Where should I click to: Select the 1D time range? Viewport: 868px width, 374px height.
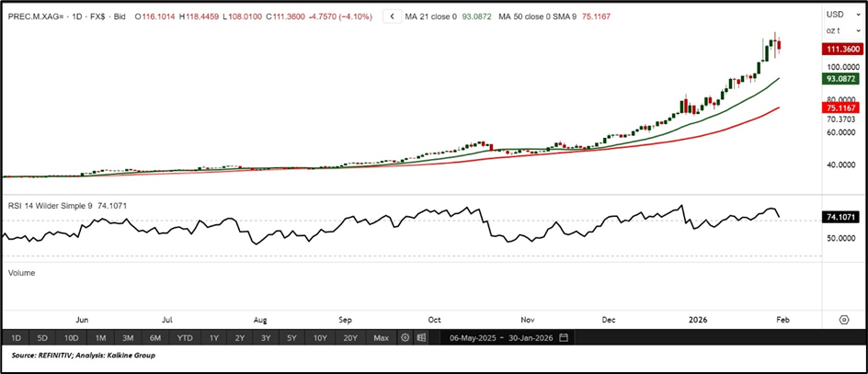coord(16,337)
